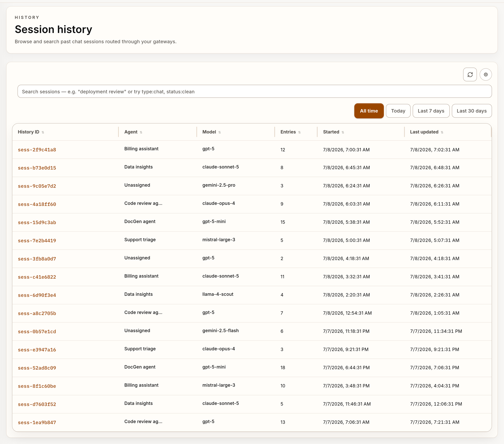This screenshot has height=444, width=504.
Task: Click started time 7/8/2026, 12:54:31 AM
Action: [347, 313]
